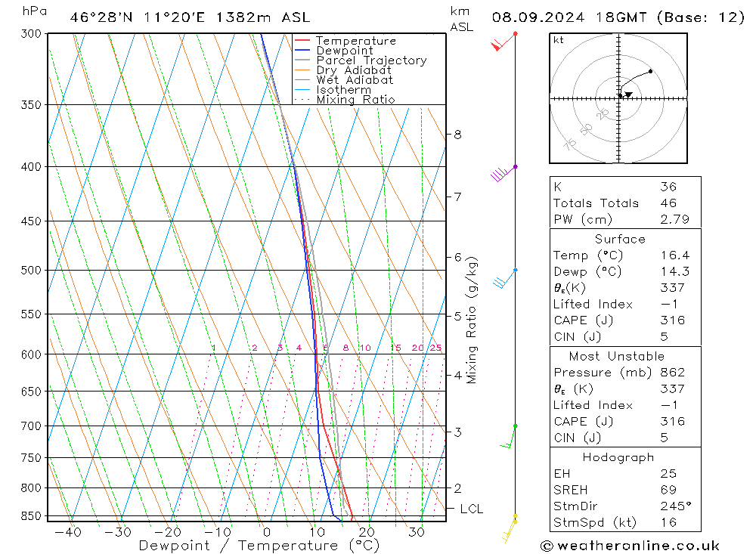Viewport: 756px width, 554px height.
Task: Click the 'Isotherm' legend label
Action: (344, 90)
